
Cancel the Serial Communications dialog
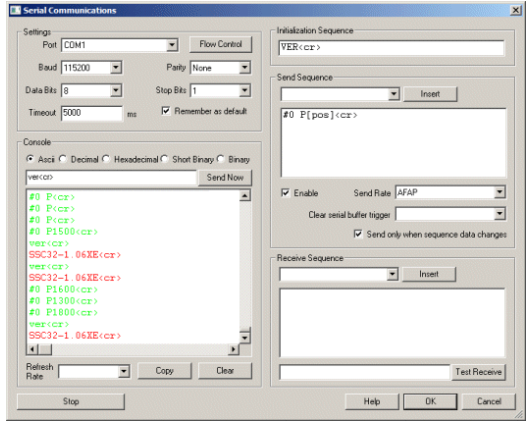tap(489, 401)
